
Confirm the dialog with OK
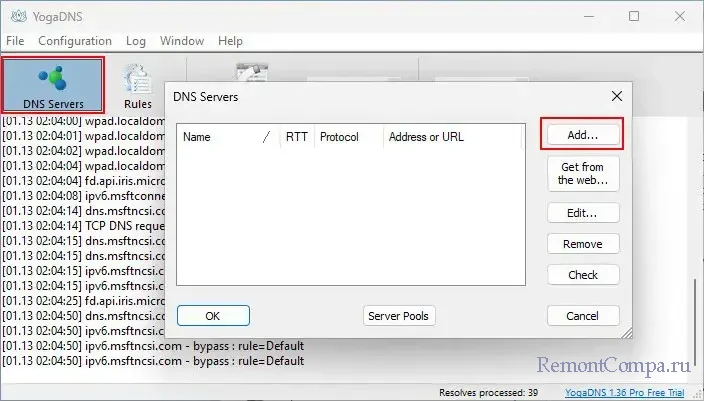[212, 316]
